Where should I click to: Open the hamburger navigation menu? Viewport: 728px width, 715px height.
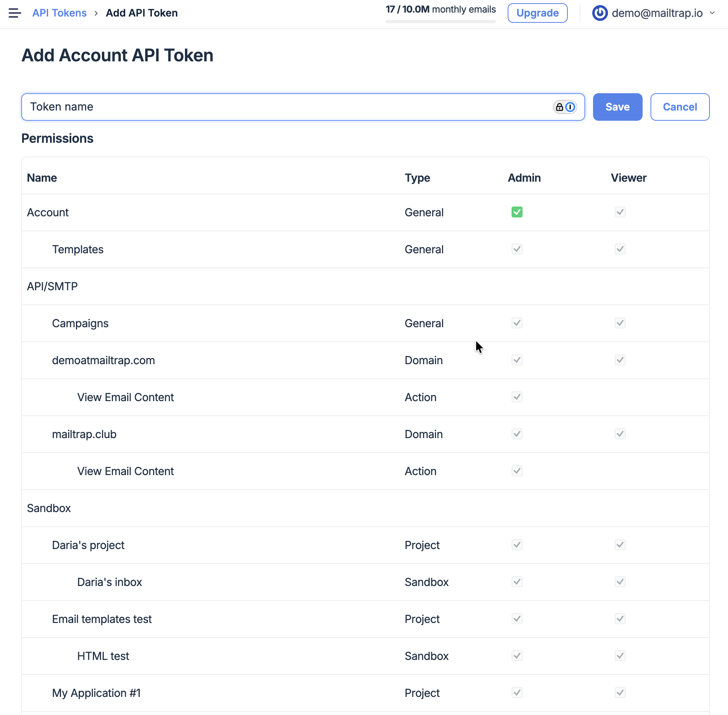pos(15,13)
